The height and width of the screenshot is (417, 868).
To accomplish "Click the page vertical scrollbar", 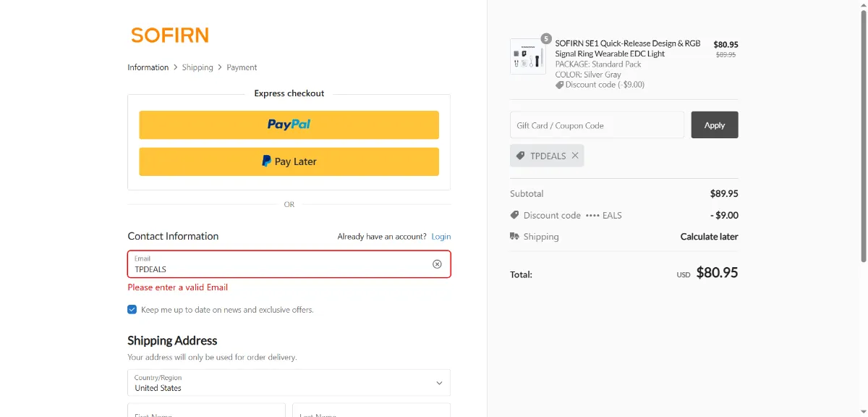I will pyautogui.click(x=863, y=138).
